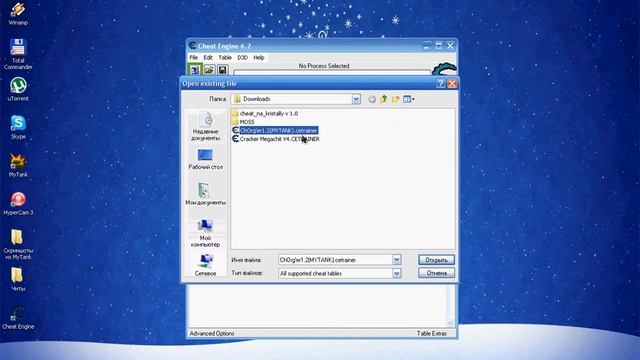Screen dimensions: 640x360
Task: Open the Скриншоты из MyTank folder
Action: pos(18,244)
